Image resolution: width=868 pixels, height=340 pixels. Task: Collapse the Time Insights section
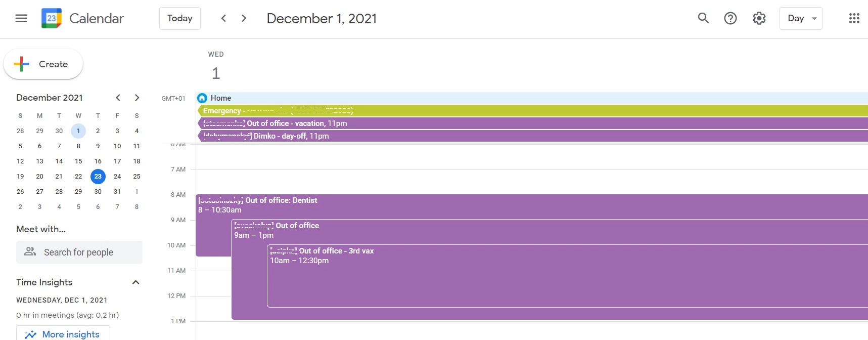(135, 282)
